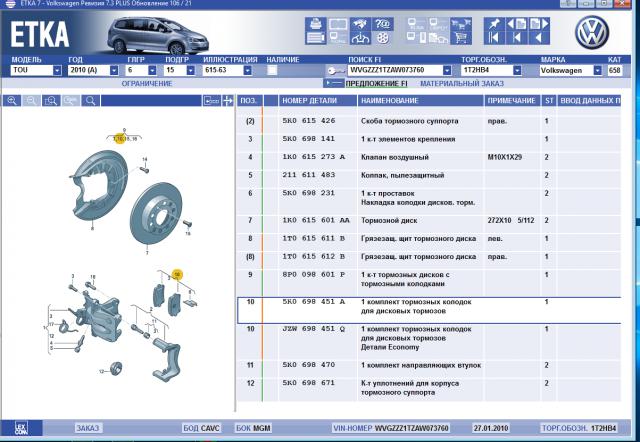Jump to first with bar-left-arrow icon
This screenshot has width=640, height=442.
coord(494,38)
